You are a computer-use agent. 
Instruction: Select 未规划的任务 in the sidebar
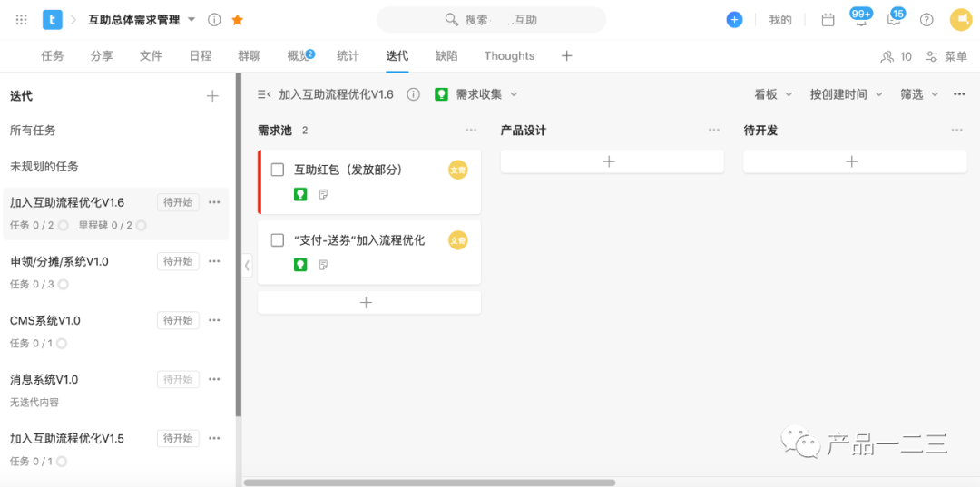44,167
